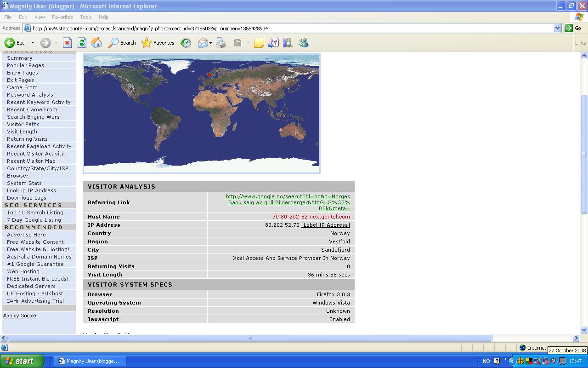Open the Google referring link URL

point(288,202)
